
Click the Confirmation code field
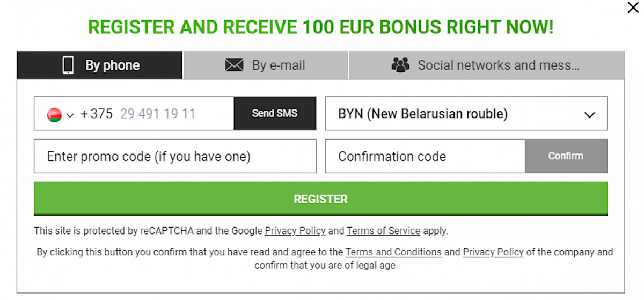click(425, 157)
